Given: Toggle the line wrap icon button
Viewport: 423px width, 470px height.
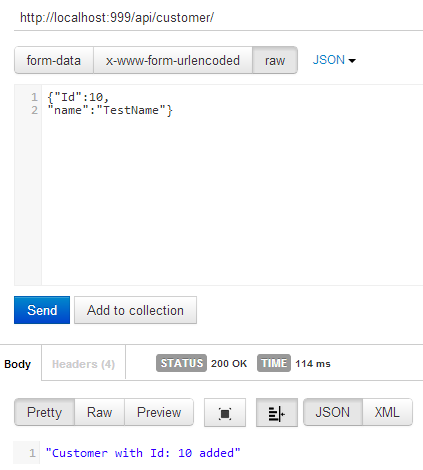Looking at the screenshot, I should tap(277, 413).
